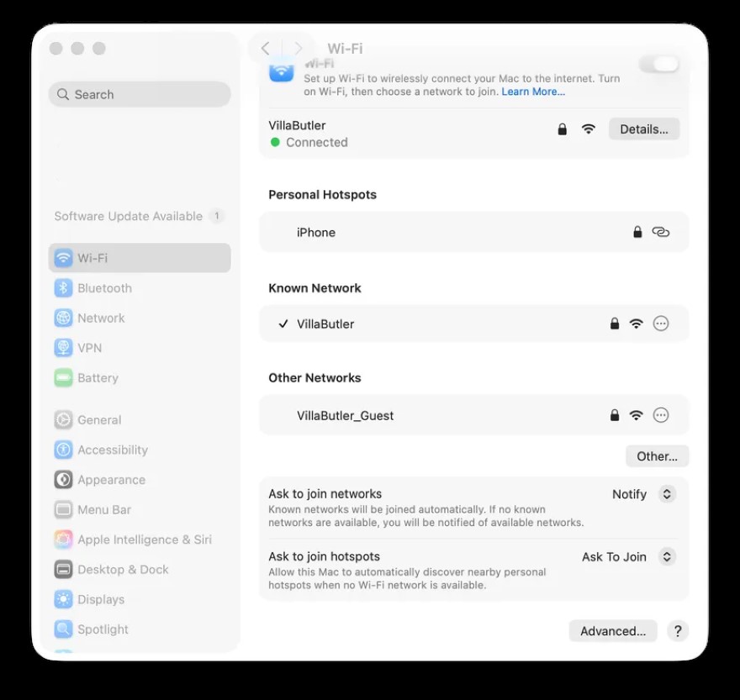
Task: Go back using the back chevron
Action: (x=265, y=49)
